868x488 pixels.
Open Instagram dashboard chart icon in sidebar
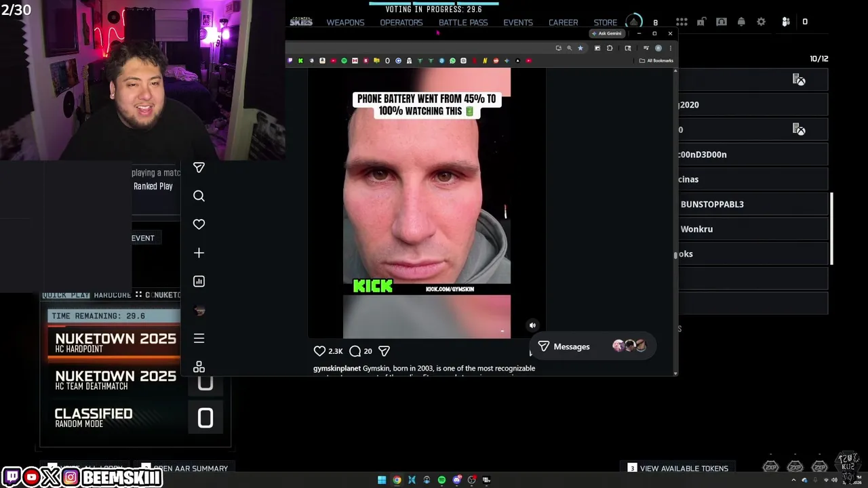point(199,281)
